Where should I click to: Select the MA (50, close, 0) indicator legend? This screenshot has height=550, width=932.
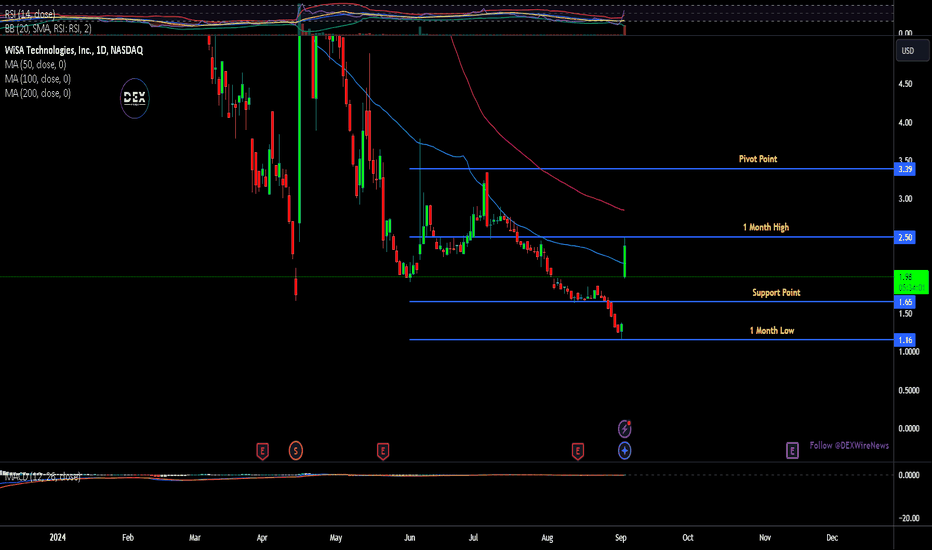(x=36, y=64)
